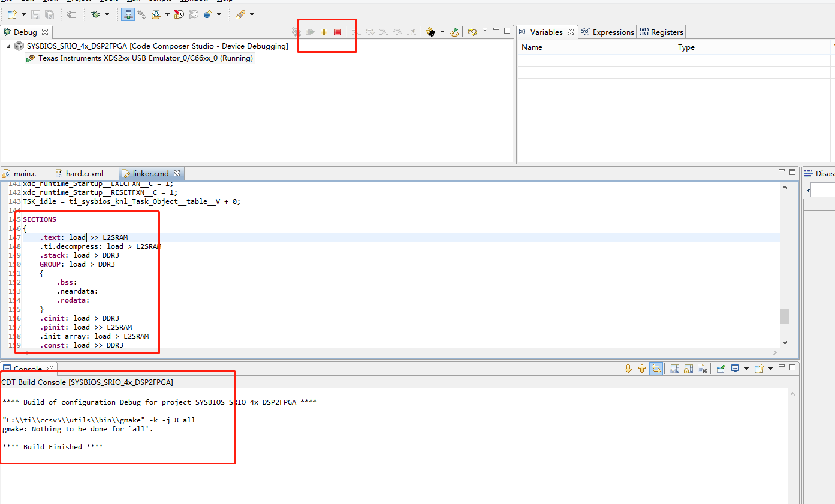The image size is (835, 504).
Task: Click the Resume button in Debug view
Action: click(x=310, y=32)
